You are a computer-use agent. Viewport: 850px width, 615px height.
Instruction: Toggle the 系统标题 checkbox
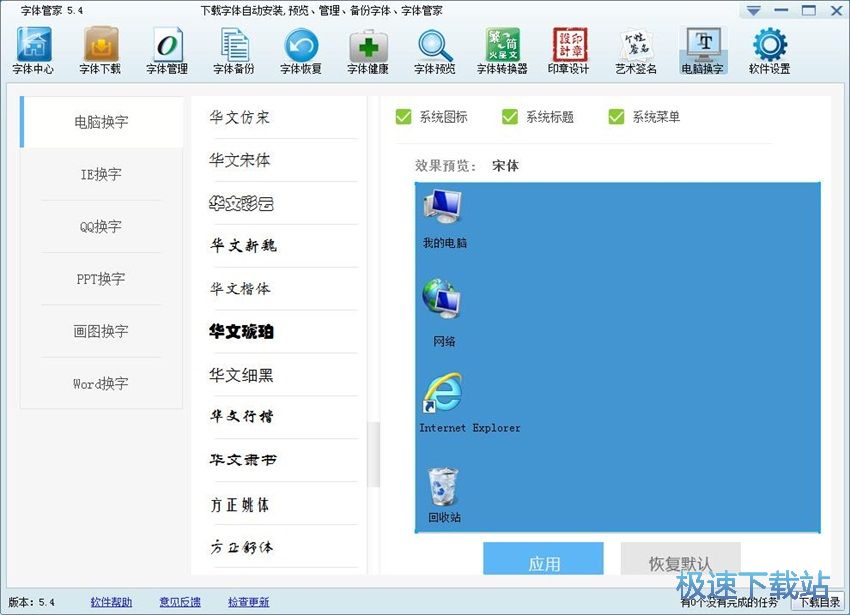(x=510, y=117)
